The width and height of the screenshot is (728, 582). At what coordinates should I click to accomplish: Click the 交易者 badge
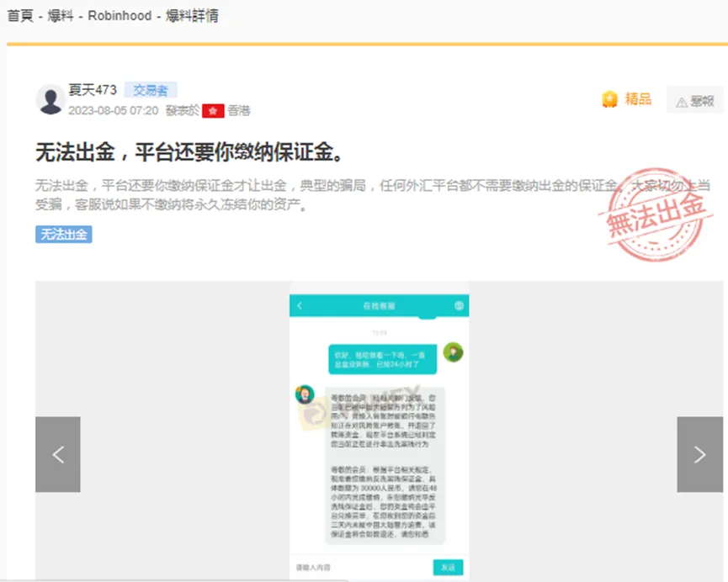coord(151,90)
